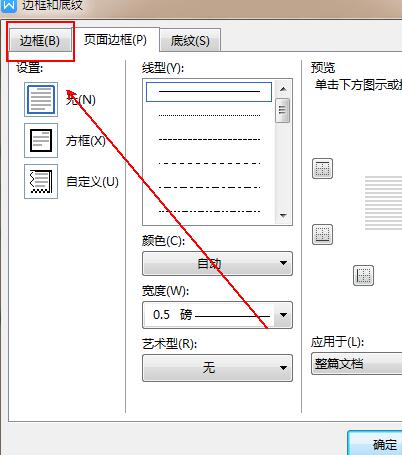Click the document preview thumbnail
The width and height of the screenshot is (402, 455).
click(383, 203)
